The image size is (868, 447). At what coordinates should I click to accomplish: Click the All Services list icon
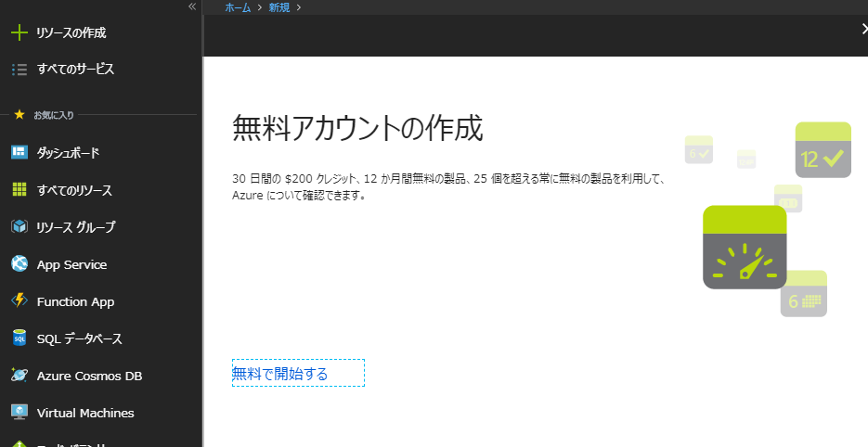(x=19, y=69)
